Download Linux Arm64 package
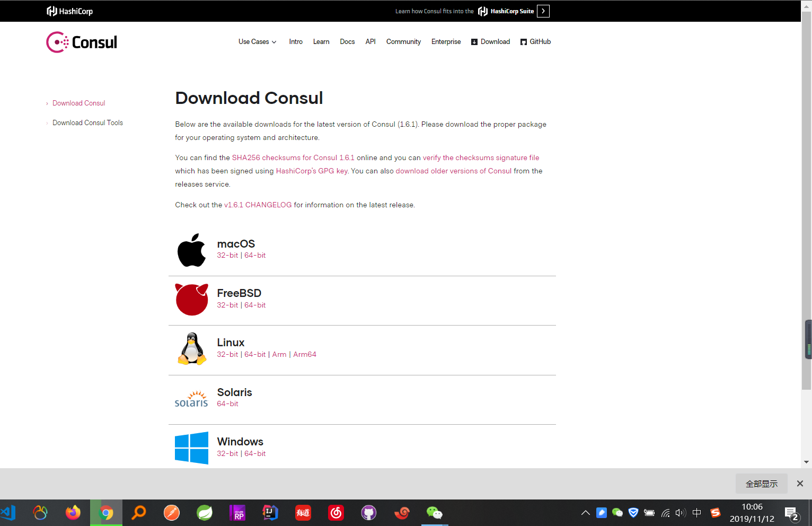The height and width of the screenshot is (526, 812). (305, 355)
